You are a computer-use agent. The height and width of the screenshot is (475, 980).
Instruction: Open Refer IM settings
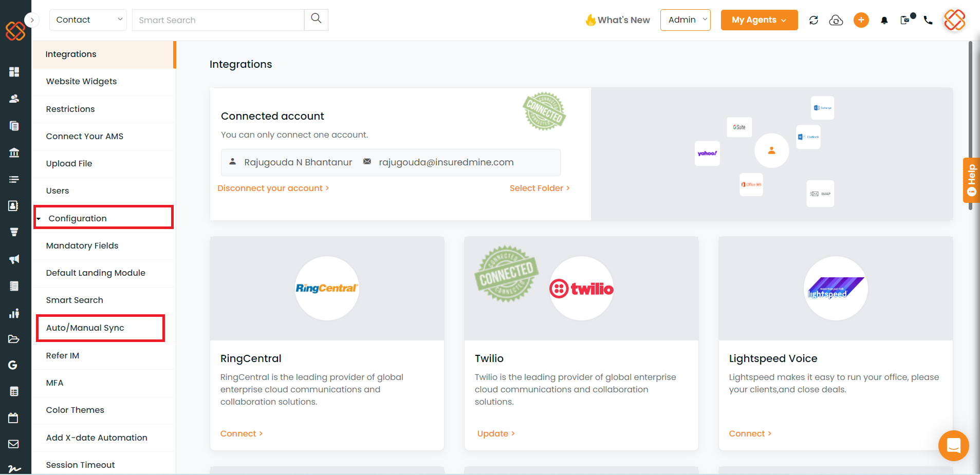click(x=104, y=355)
